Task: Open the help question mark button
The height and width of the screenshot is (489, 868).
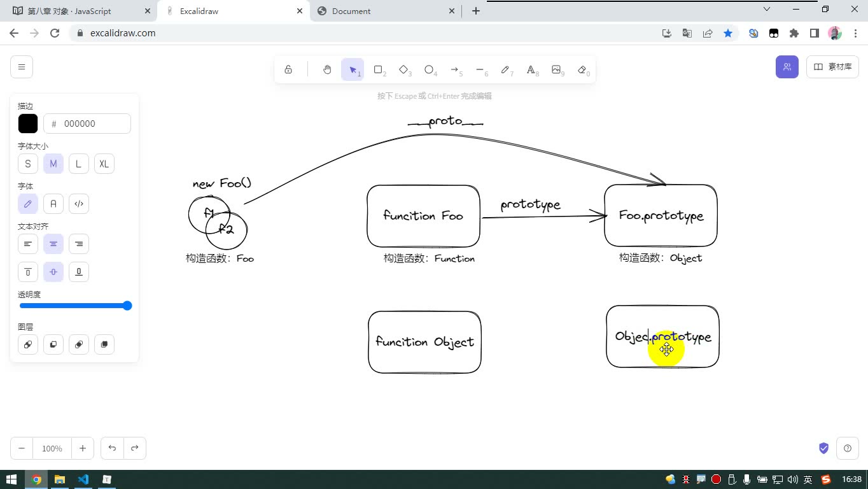Action: click(x=848, y=448)
